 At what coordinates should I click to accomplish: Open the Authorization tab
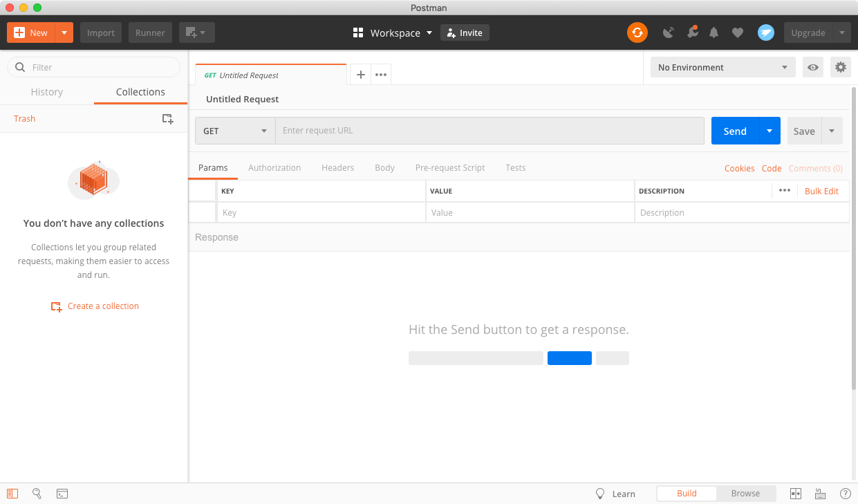(274, 168)
